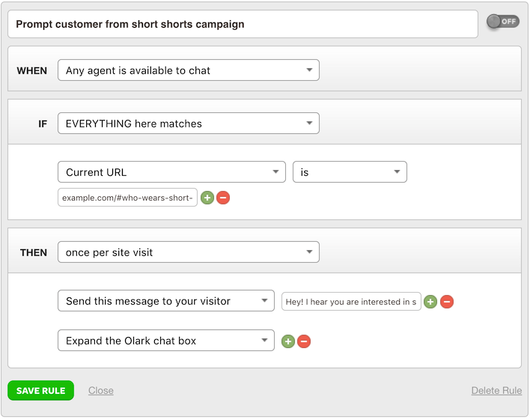
Task: Click green plus icon beside Current URL value
Action: [207, 198]
